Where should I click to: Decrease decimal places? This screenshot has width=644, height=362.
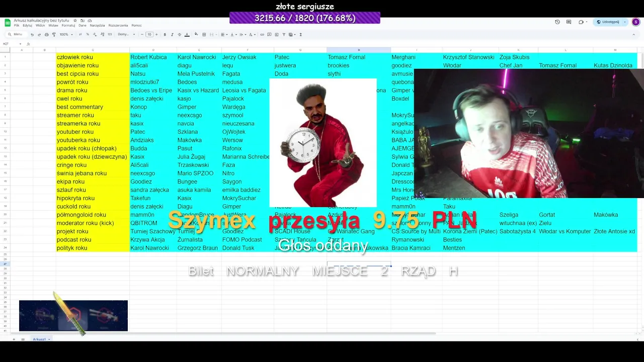95,35
